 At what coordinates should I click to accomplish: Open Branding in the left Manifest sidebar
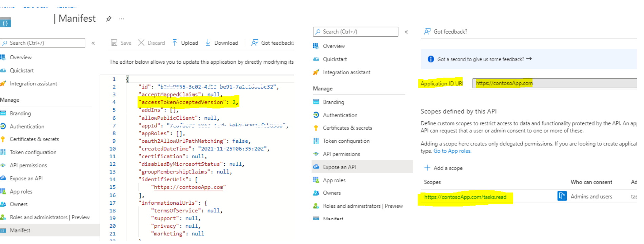20,113
